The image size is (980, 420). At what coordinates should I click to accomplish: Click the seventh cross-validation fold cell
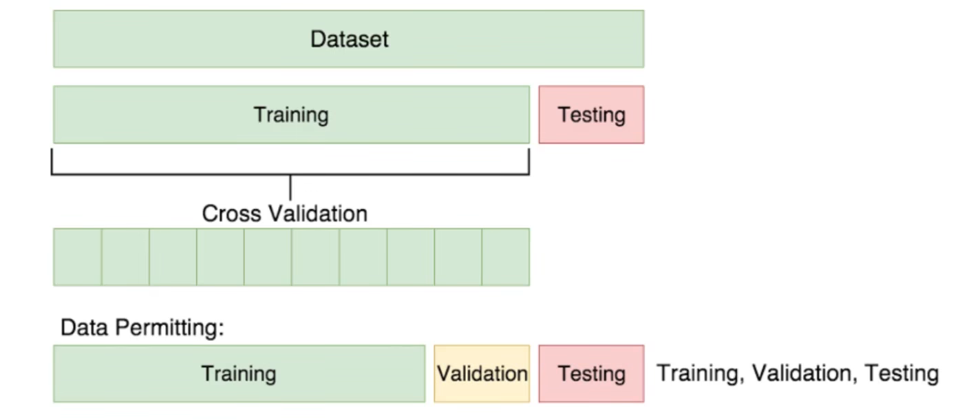click(x=363, y=257)
